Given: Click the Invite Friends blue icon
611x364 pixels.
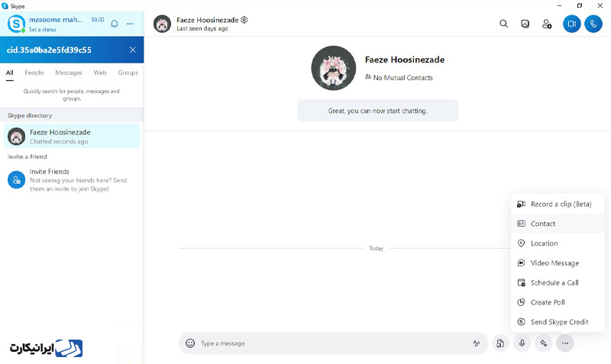Looking at the screenshot, I should click(x=16, y=180).
